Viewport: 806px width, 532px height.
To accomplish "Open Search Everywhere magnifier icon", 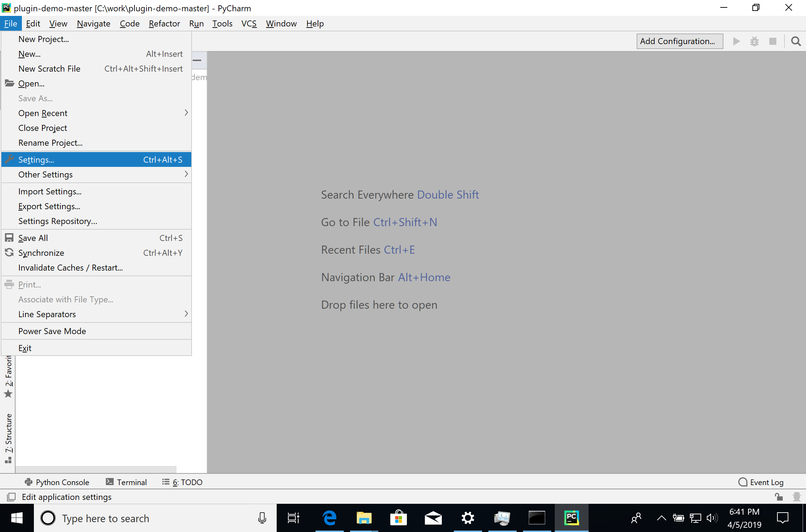I will (x=796, y=41).
